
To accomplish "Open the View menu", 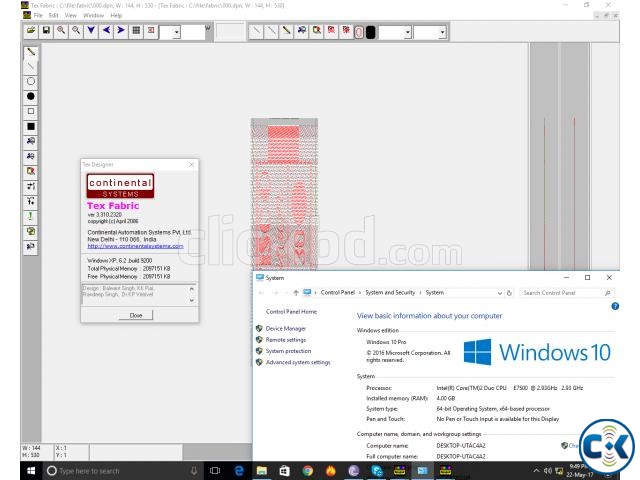I will [x=71, y=16].
